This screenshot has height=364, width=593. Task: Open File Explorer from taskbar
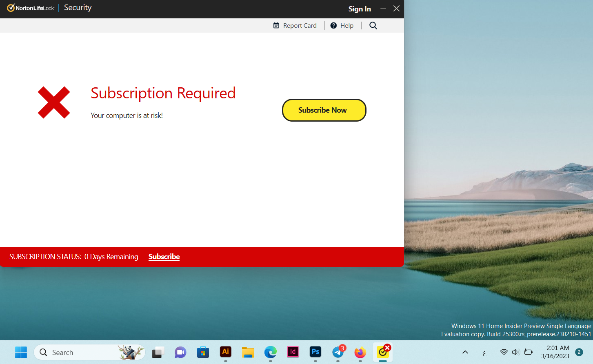[248, 352]
